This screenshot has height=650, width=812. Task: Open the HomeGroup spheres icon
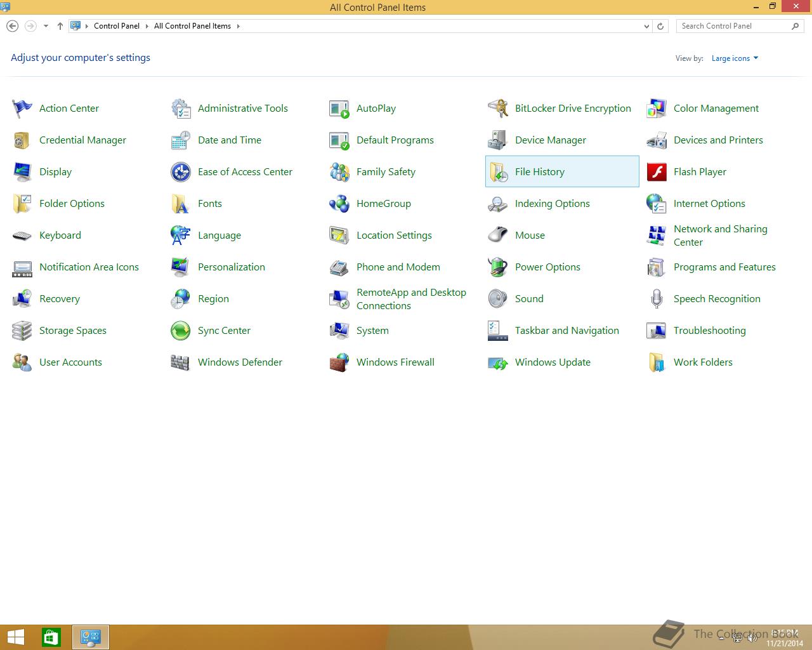coord(339,204)
